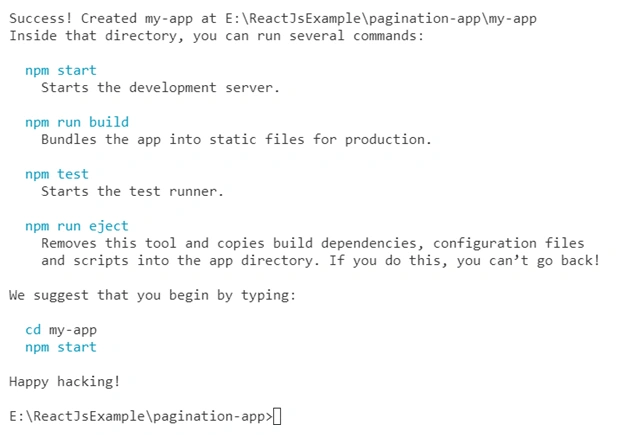Click the pagination-app command prompt cursor
The width and height of the screenshot is (638, 435).
coord(277,416)
